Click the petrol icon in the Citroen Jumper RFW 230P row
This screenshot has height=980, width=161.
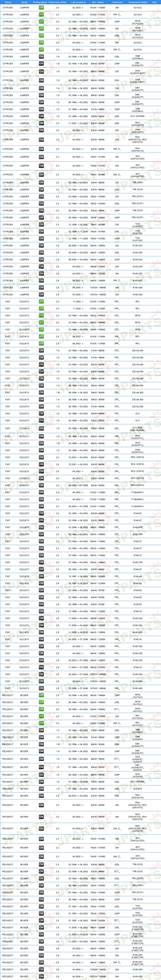tap(41, 22)
